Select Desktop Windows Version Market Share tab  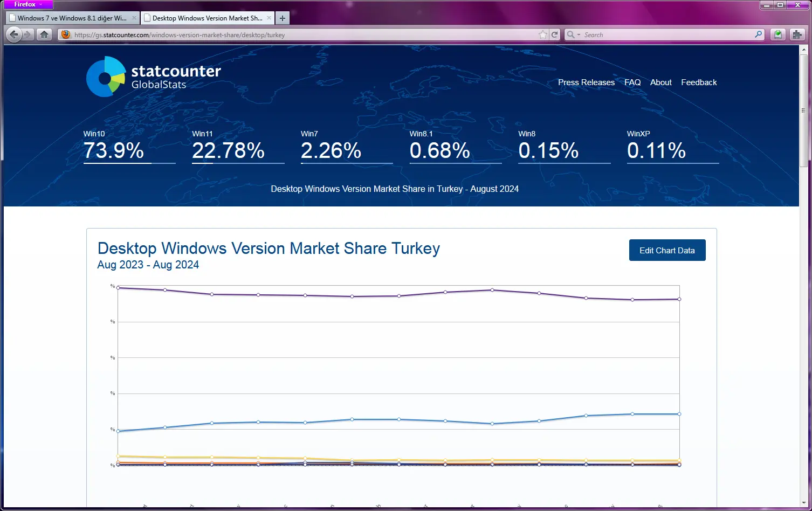(x=208, y=18)
